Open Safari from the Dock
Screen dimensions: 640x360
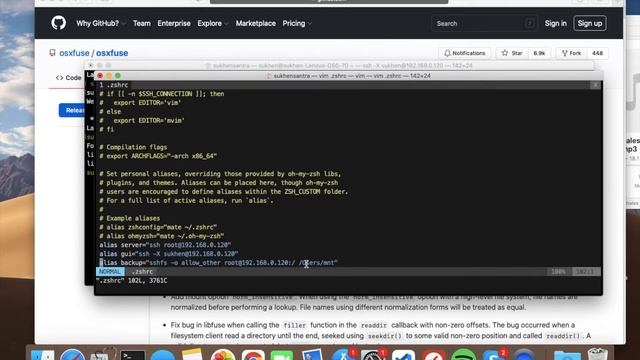pyautogui.click(x=73, y=355)
